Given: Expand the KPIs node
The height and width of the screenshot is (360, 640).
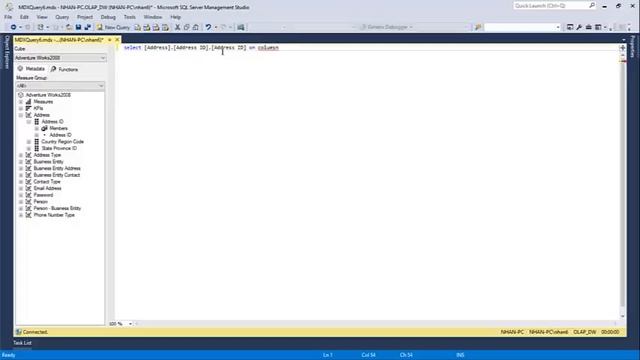Looking at the screenshot, I should (21, 109).
